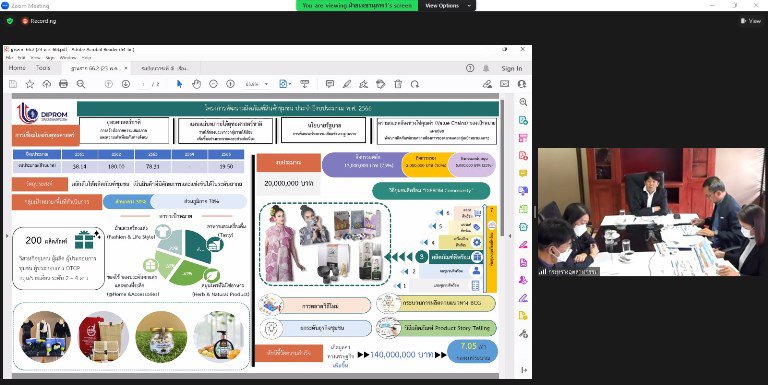Open pink Redact pen tool in right pane

(x=523, y=244)
